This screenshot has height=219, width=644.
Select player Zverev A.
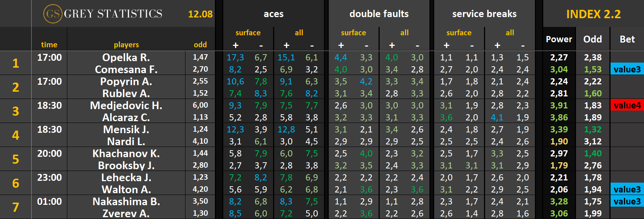point(126,214)
